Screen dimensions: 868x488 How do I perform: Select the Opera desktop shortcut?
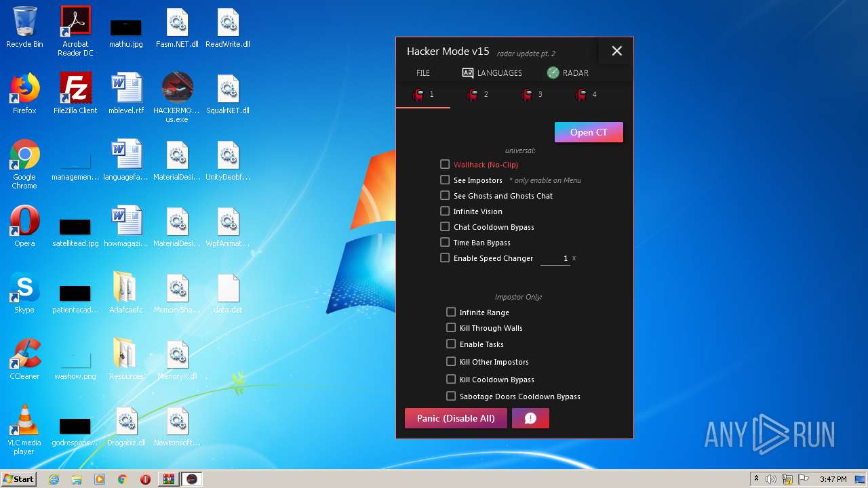click(x=24, y=226)
